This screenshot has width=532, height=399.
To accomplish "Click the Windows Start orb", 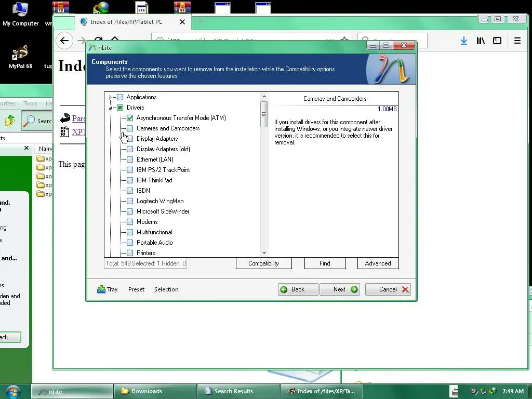I will (12, 392).
